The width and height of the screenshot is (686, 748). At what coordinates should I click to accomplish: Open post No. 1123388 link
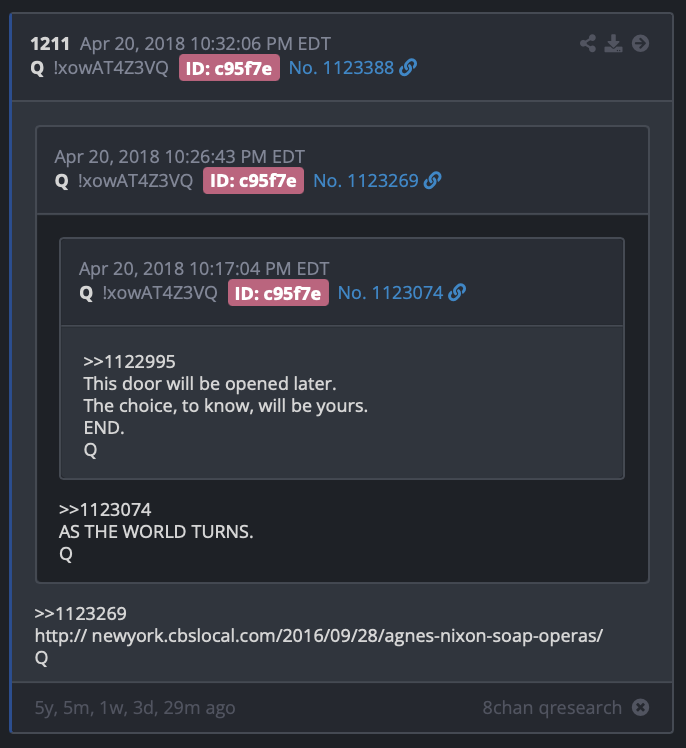pos(341,68)
